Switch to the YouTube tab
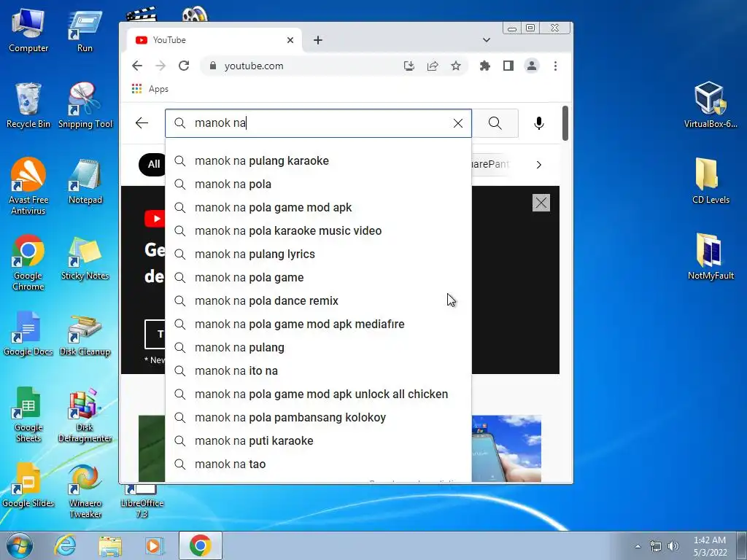This screenshot has width=747, height=560. pos(214,40)
